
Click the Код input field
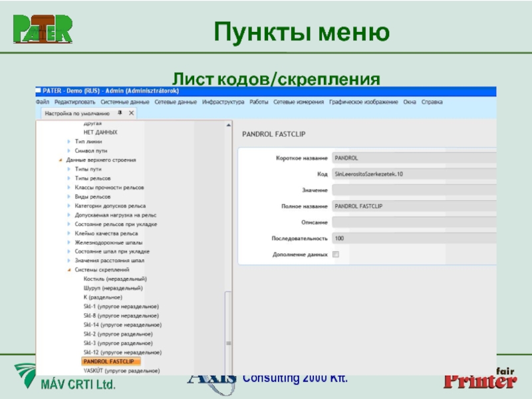414,174
